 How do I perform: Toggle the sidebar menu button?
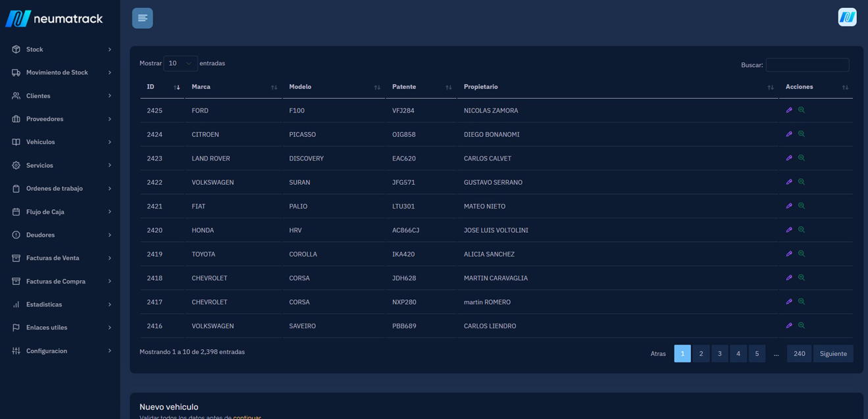(x=142, y=18)
